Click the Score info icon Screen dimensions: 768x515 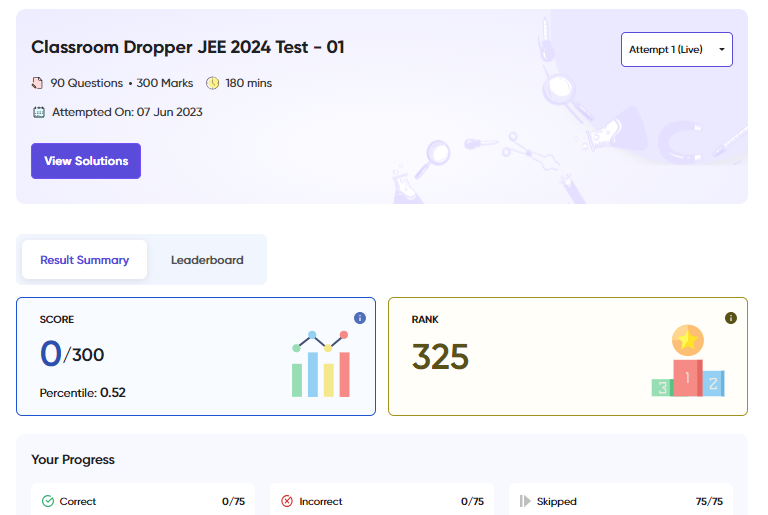tap(360, 318)
